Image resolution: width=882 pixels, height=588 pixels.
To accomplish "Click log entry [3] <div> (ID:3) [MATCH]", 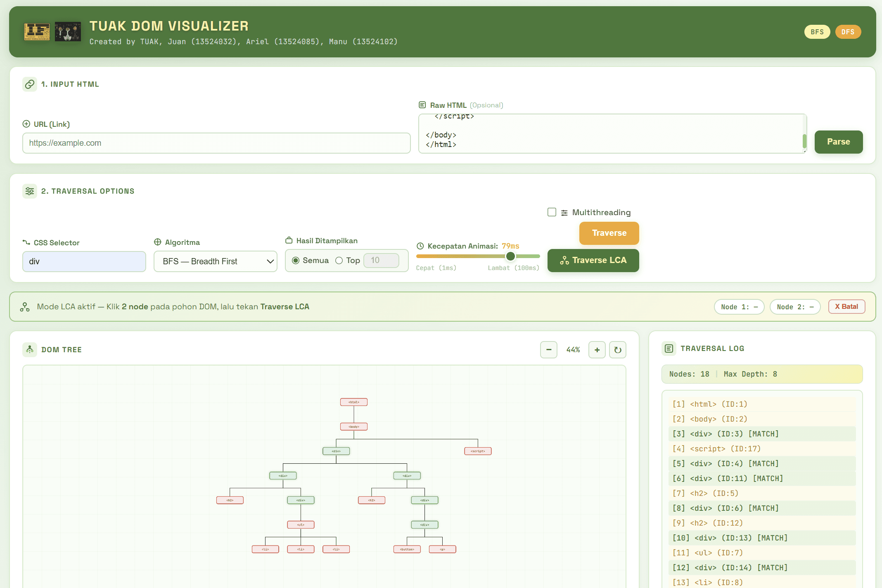I will coord(762,434).
